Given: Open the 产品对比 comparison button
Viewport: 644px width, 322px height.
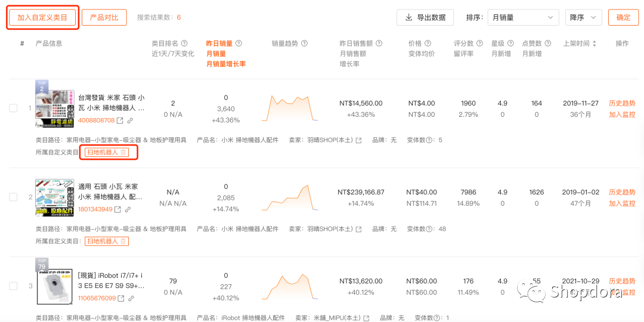Looking at the screenshot, I should [104, 17].
